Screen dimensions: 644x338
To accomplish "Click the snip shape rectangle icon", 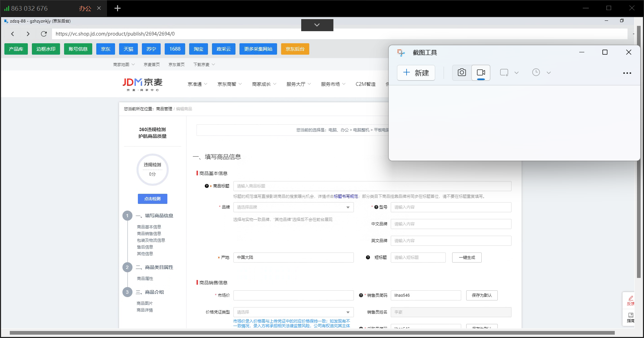I will point(504,72).
